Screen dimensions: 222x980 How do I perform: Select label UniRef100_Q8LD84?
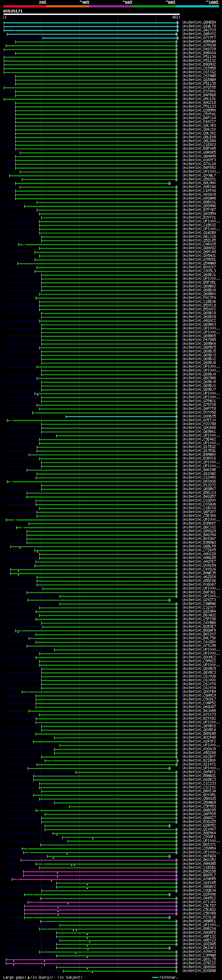pos(199,141)
